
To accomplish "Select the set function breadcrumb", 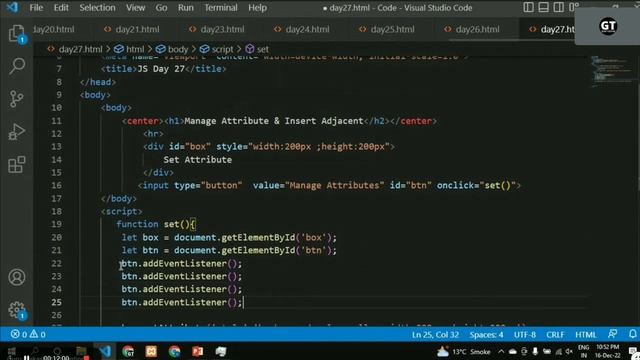I will pyautogui.click(x=257, y=49).
